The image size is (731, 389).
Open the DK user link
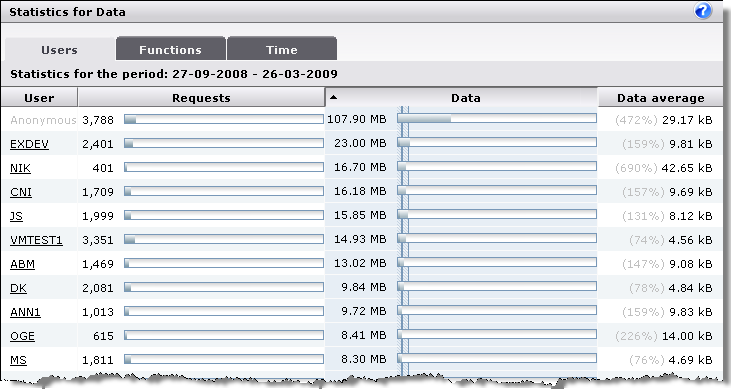point(19,288)
